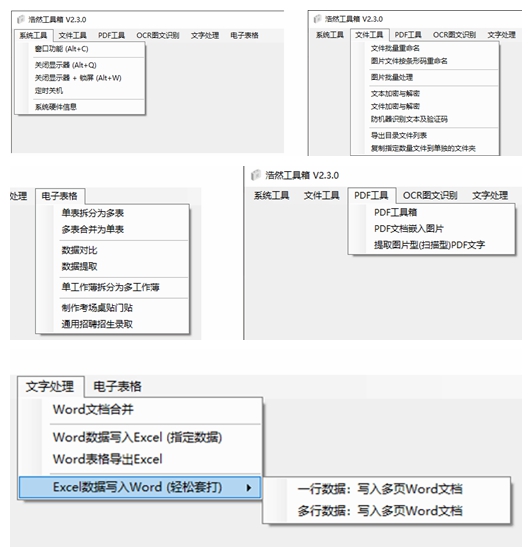Click 电子表格 tab in the 系统工具 menu window
Viewport: 532px width, 558px height.
coord(244,35)
